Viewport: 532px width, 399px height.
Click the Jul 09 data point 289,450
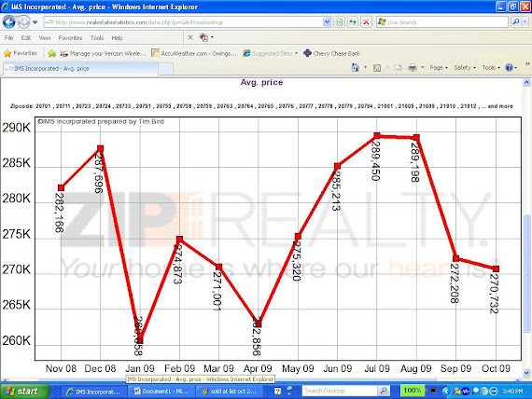pos(377,135)
